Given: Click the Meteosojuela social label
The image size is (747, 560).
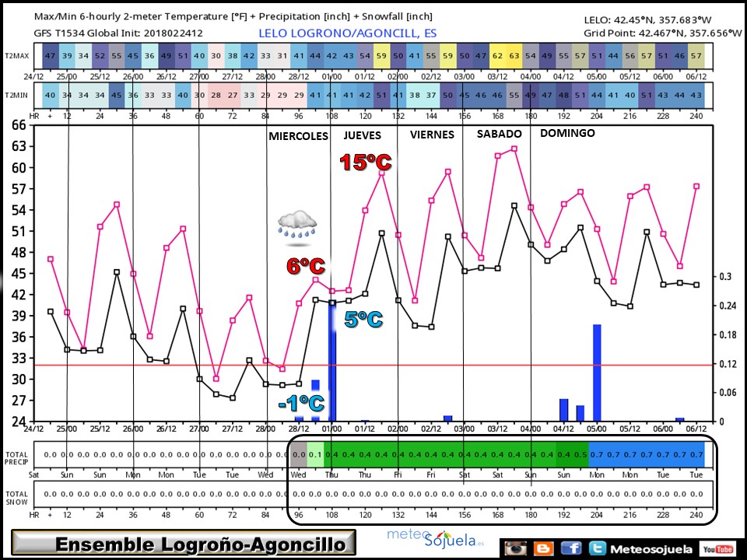Looking at the screenshot, I should click(651, 549).
